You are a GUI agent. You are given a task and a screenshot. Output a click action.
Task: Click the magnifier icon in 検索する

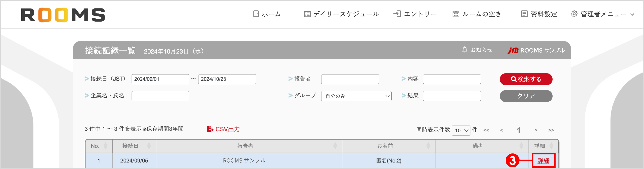(514, 79)
